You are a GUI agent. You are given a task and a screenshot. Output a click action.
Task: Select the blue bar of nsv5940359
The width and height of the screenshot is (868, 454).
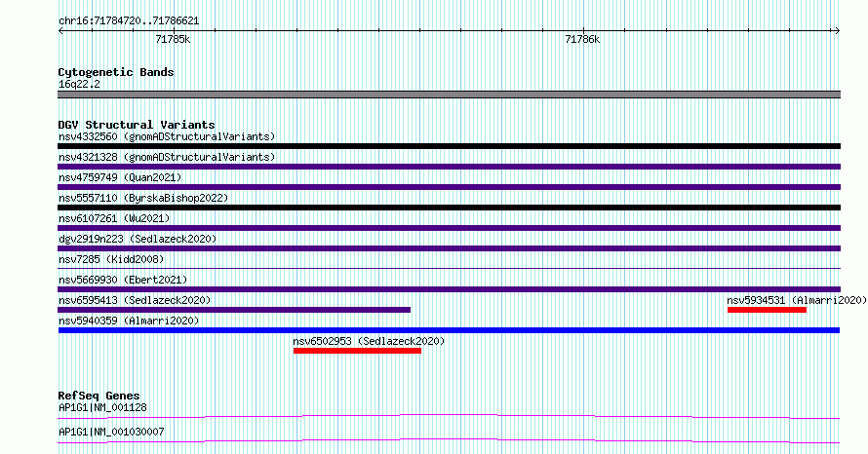[449, 330]
